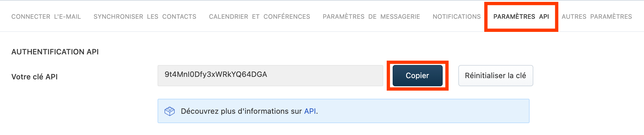Open Paramètres de messagerie tab
The width and height of the screenshot is (644, 135).
point(371,17)
